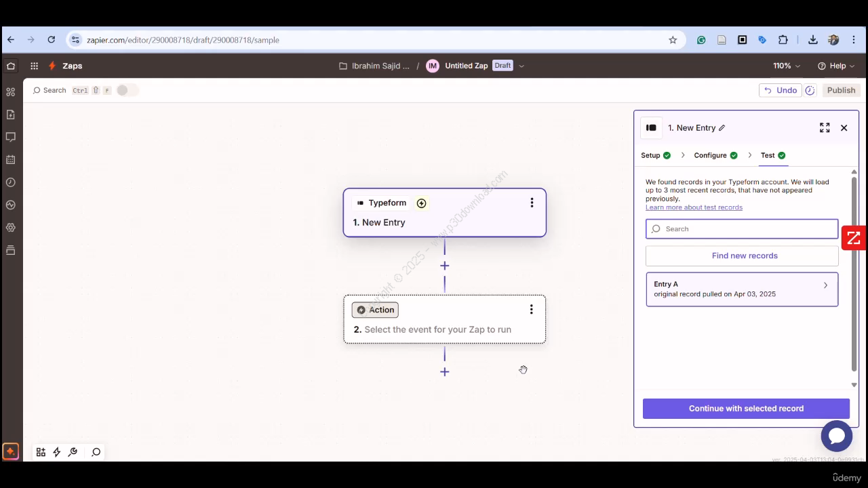868x488 pixels.
Task: Open the Zap details file icon in sidebar
Action: click(11, 115)
